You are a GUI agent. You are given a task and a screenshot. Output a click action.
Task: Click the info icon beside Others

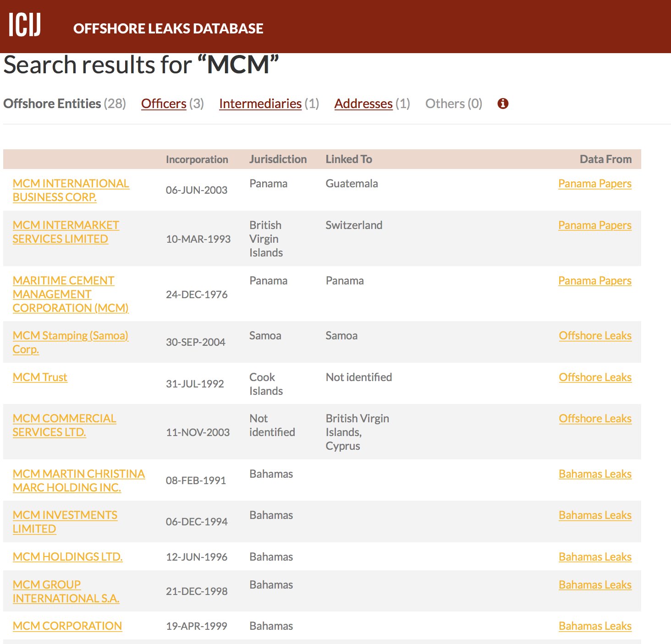click(x=503, y=104)
